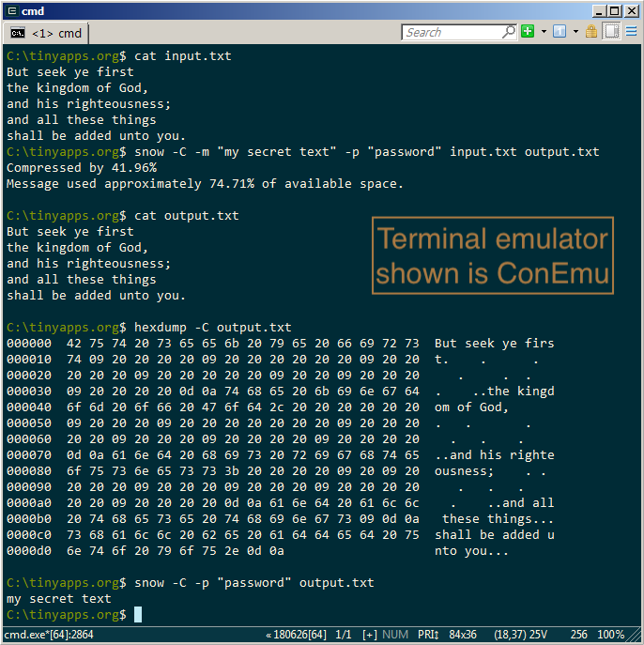This screenshot has height=645, width=644.
Task: Toggle NUM lock indicator in status bar
Action: [x=395, y=635]
